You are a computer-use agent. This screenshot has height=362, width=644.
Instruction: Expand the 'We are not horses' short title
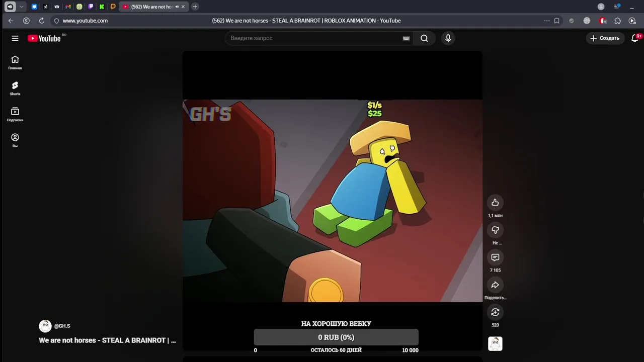[107, 340]
